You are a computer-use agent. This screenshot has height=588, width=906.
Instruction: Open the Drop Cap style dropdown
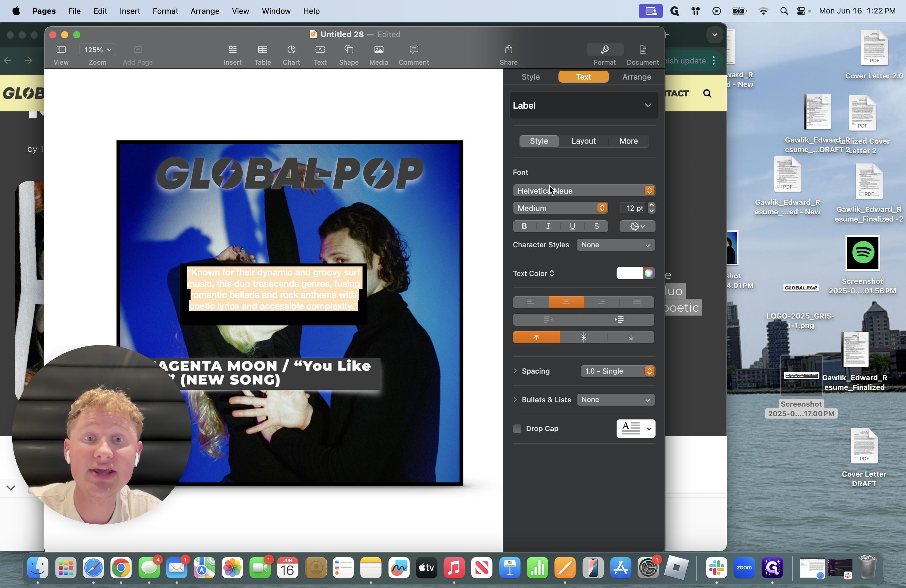click(636, 429)
